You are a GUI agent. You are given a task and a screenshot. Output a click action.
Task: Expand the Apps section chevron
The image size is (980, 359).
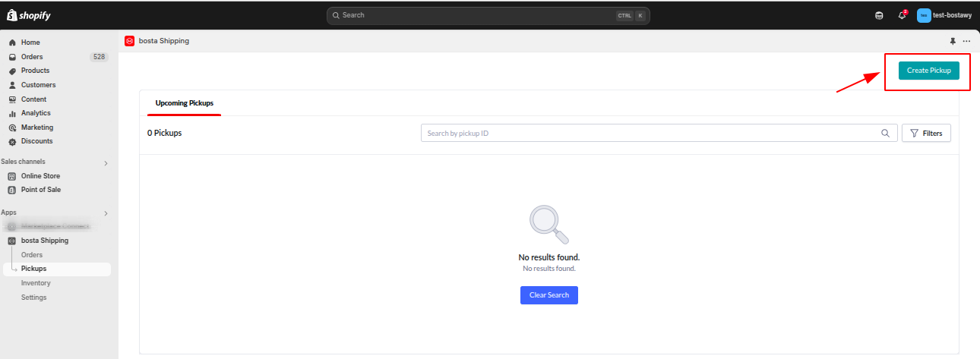click(x=106, y=213)
